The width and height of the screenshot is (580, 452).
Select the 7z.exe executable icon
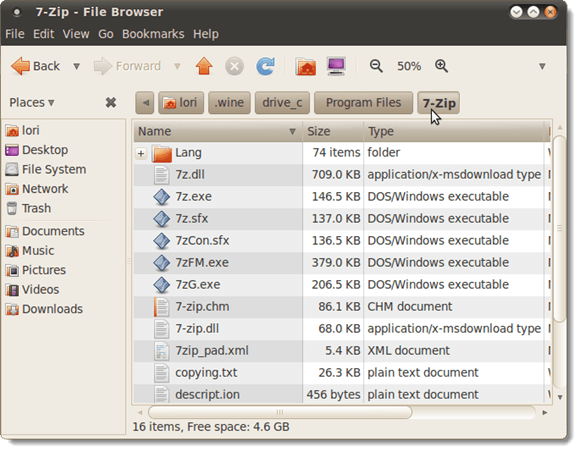coord(162,197)
